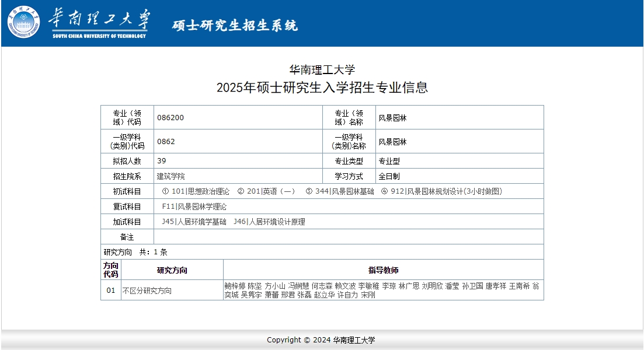The width and height of the screenshot is (644, 350).
Task: Click the 指导教师 column header
Action: 384,270
